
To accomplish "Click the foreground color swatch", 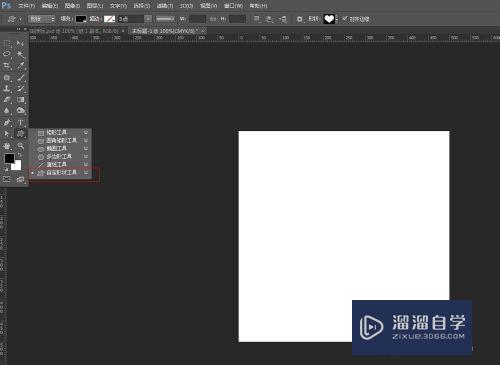I will pyautogui.click(x=9, y=158).
